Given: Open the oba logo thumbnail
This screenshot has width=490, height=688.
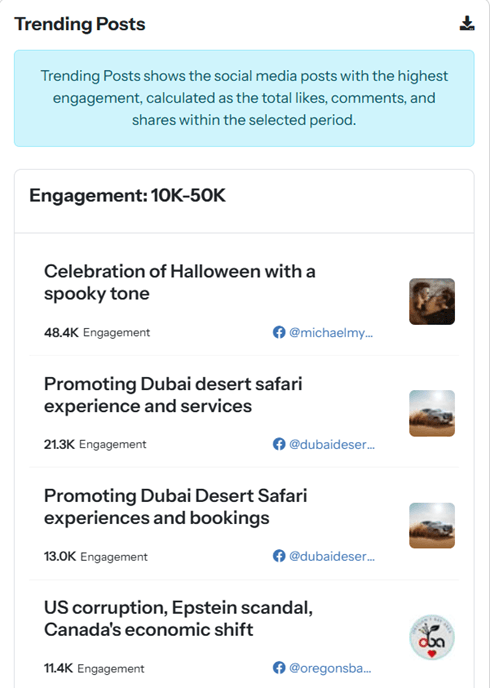Looking at the screenshot, I should (432, 637).
